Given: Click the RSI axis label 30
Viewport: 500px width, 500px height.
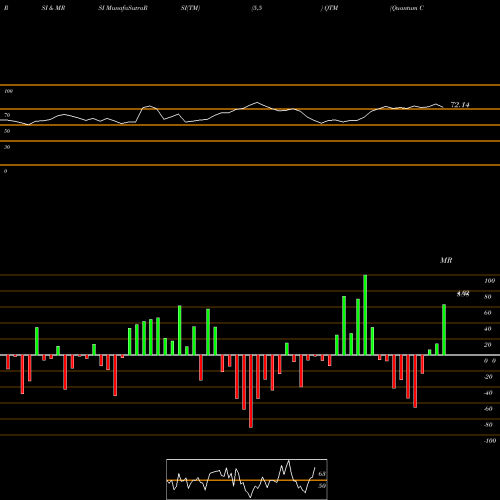Looking at the screenshot, I should point(7,147).
